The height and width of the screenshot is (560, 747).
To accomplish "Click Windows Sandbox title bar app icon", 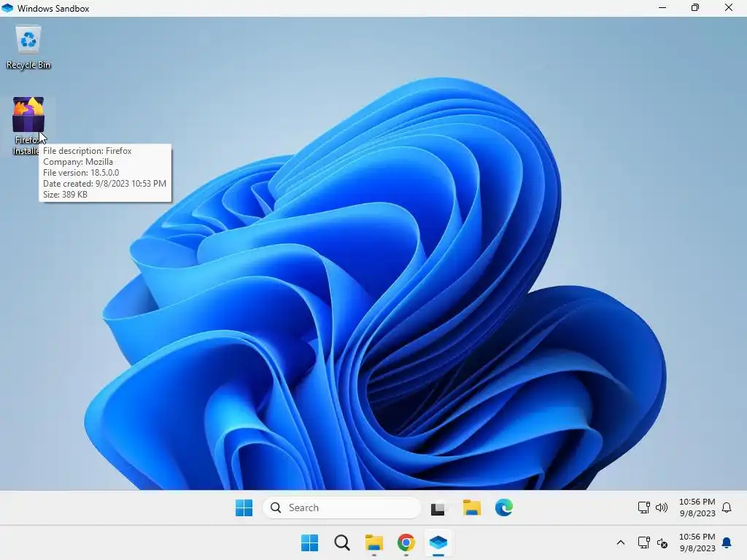I will pos(7,8).
